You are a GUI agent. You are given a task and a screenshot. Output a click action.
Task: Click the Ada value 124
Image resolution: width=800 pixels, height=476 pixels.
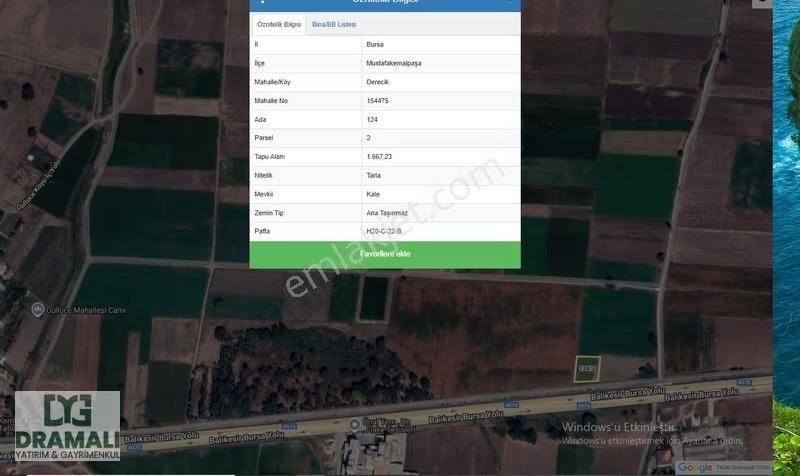click(372, 119)
